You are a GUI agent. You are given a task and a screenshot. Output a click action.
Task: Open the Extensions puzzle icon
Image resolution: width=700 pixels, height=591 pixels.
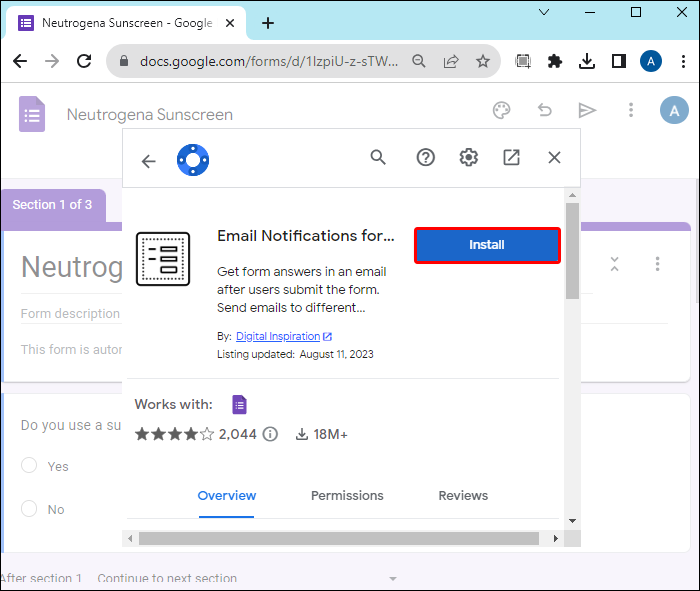[554, 61]
